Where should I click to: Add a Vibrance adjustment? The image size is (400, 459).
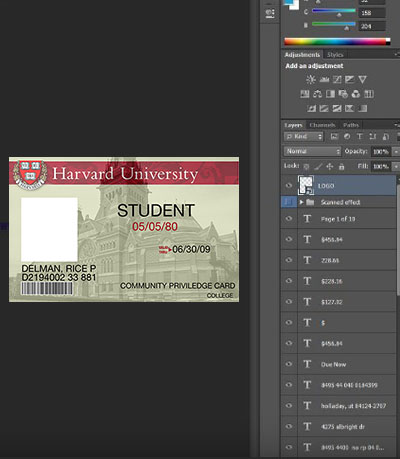click(x=362, y=79)
